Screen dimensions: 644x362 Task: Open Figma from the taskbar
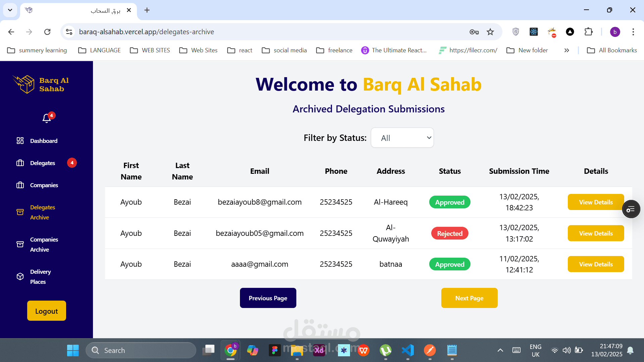pos(275,350)
